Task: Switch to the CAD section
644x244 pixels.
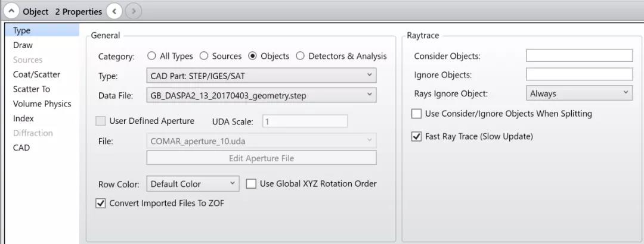Action: click(21, 148)
